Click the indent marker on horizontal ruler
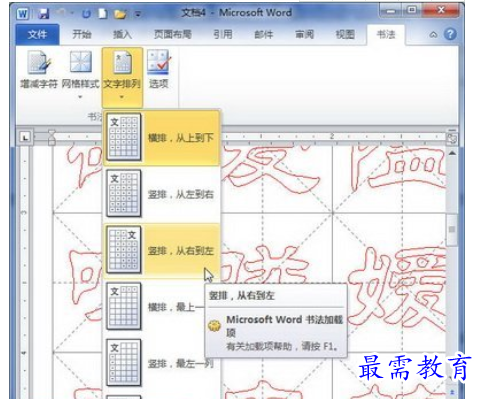 [x=52, y=137]
